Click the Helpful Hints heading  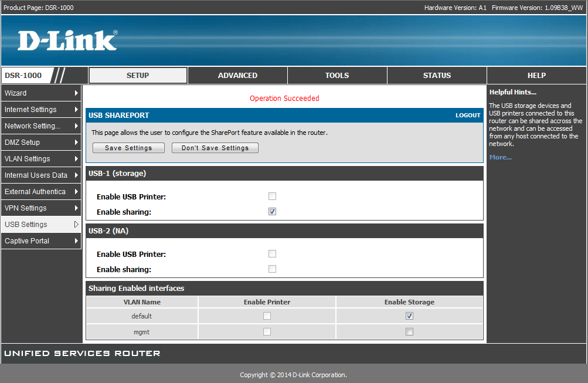[x=512, y=92]
